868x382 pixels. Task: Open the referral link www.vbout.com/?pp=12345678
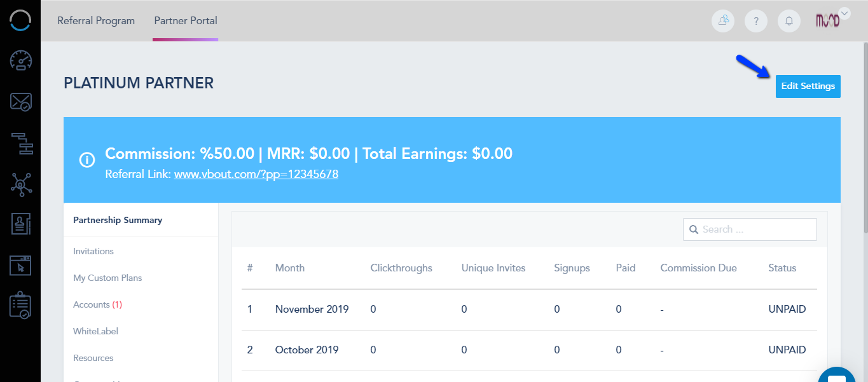[256, 174]
